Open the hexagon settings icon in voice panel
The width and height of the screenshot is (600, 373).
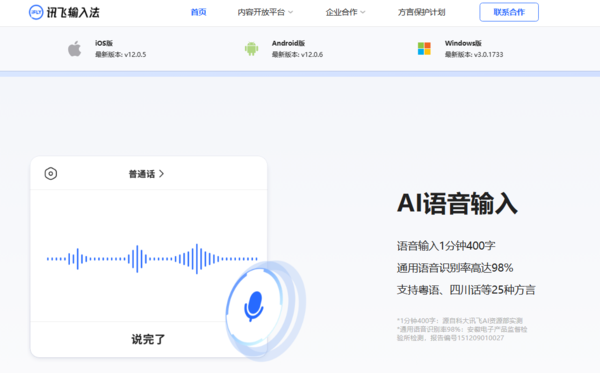51,174
